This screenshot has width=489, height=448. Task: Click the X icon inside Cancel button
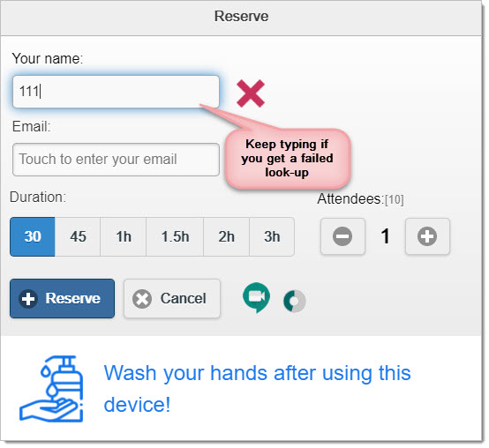[x=142, y=298]
